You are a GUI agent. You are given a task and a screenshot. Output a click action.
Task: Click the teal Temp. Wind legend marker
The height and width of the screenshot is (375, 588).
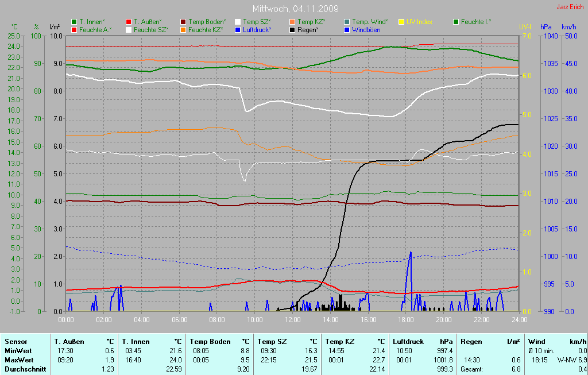pos(347,22)
